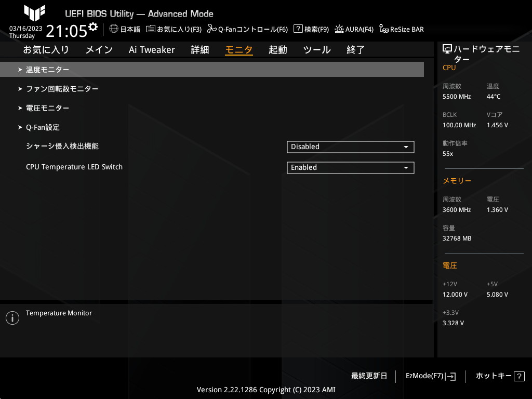Click 最終更新日 button
This screenshot has width=532, height=399.
[x=369, y=376]
